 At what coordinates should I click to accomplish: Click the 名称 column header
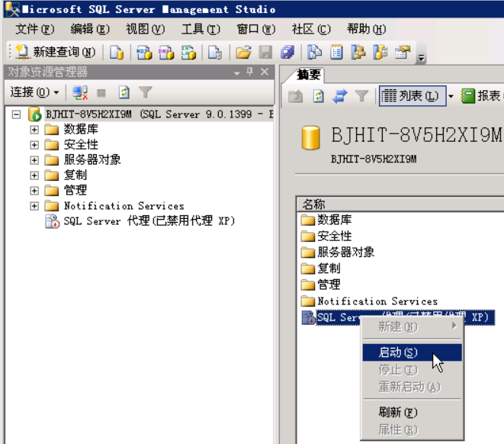coord(400,204)
